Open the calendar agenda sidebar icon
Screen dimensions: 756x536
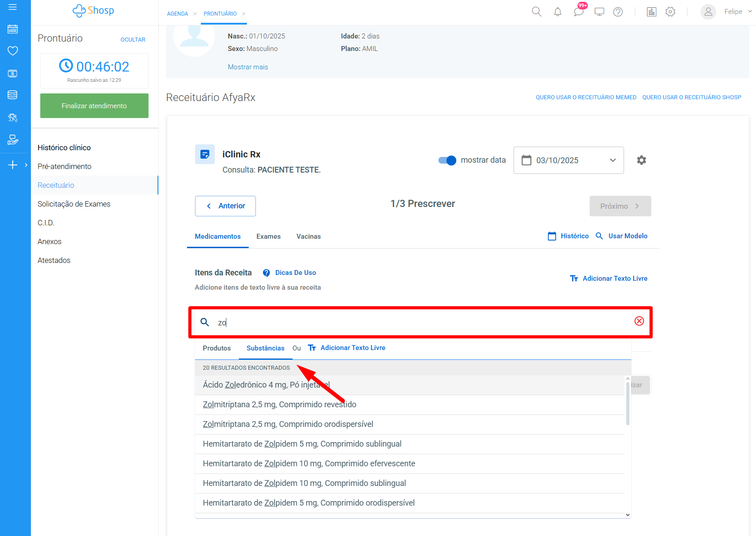click(13, 30)
